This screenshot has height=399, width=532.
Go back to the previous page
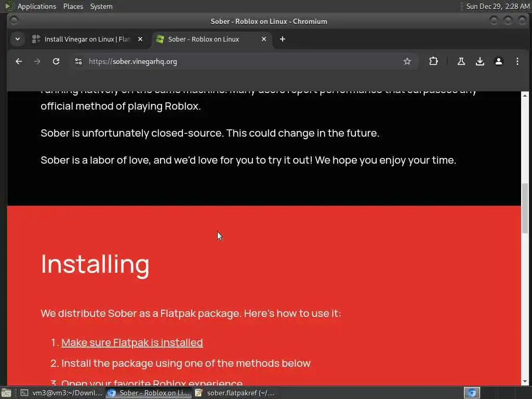(19, 61)
